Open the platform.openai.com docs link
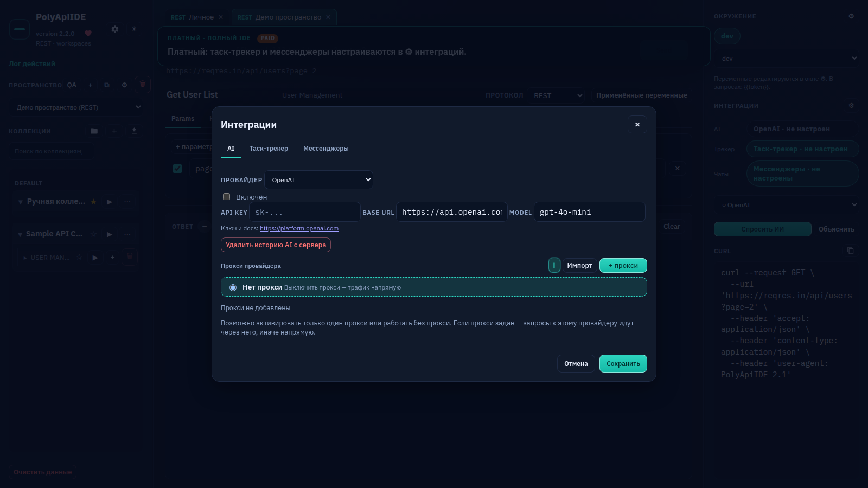This screenshot has width=868, height=488. click(299, 228)
